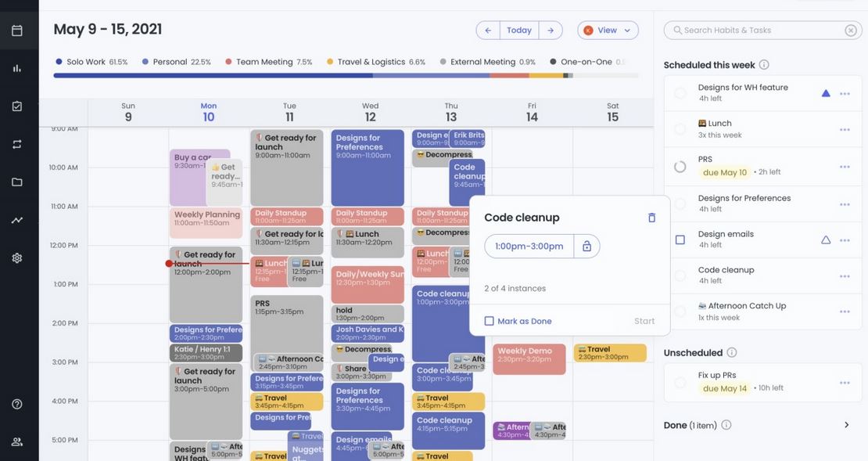Open the folder sidebar icon
Screen dimensions: 868x461
pyautogui.click(x=17, y=182)
